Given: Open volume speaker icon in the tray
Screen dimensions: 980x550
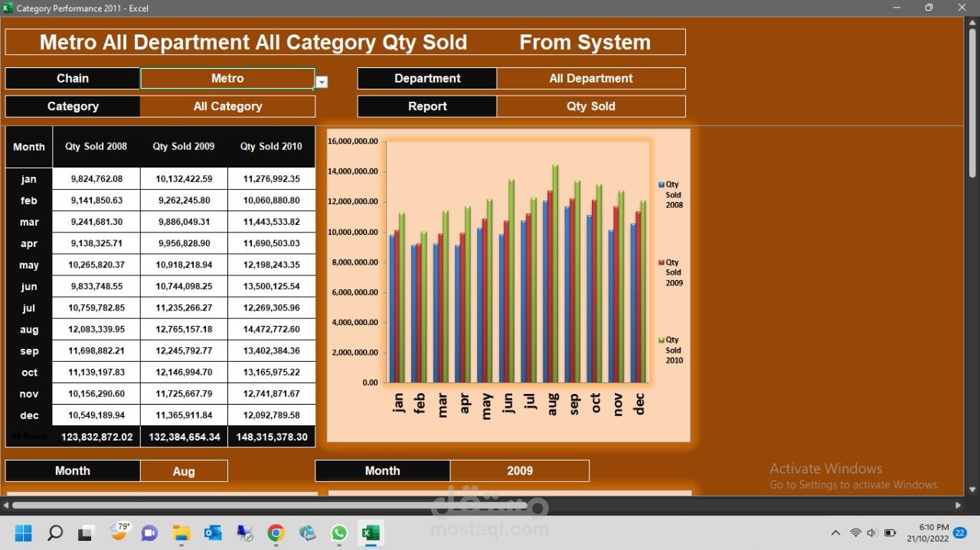Looking at the screenshot, I should (x=873, y=532).
